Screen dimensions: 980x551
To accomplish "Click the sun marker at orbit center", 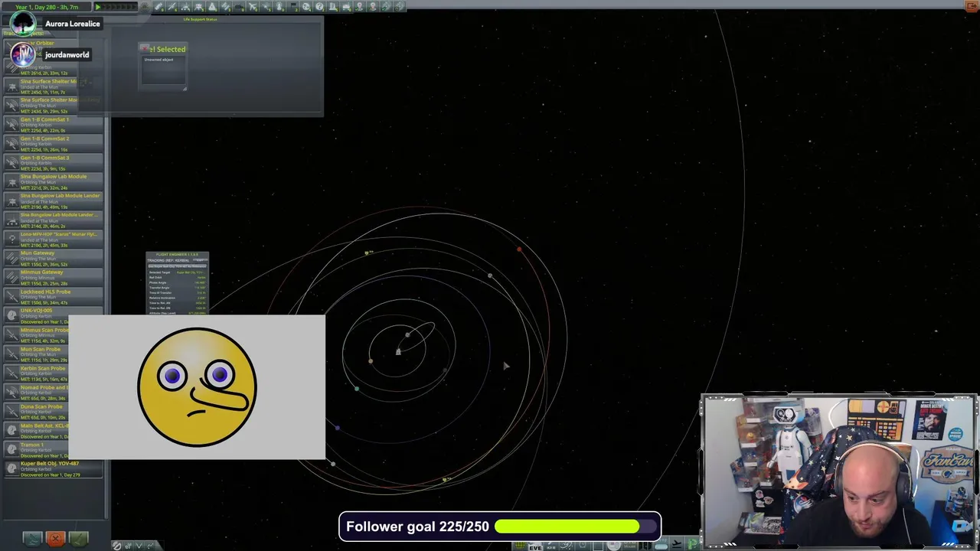I will pos(398,351).
